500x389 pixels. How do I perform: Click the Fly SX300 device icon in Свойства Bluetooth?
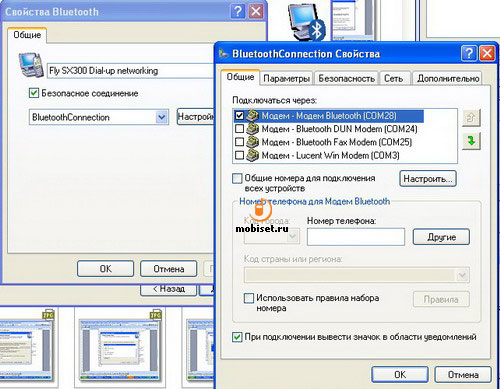(x=31, y=65)
